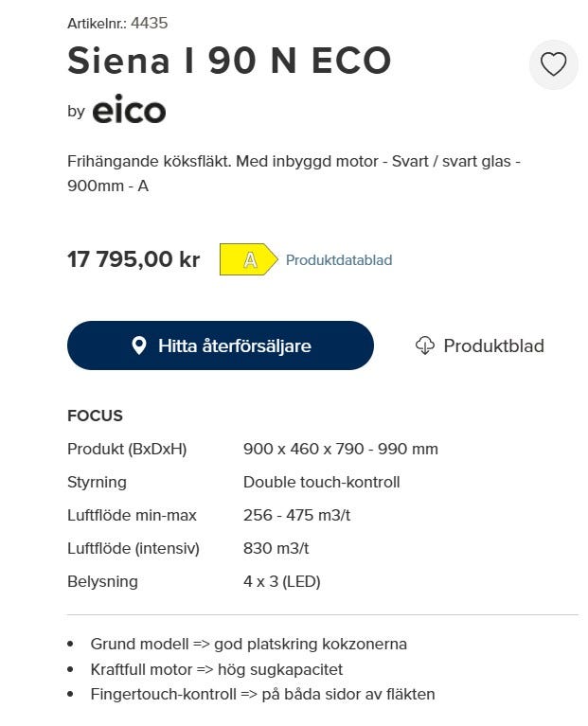Click the Produkt (BxDxH) dimensions value
Screen dimensions: 588x726
pos(340,449)
